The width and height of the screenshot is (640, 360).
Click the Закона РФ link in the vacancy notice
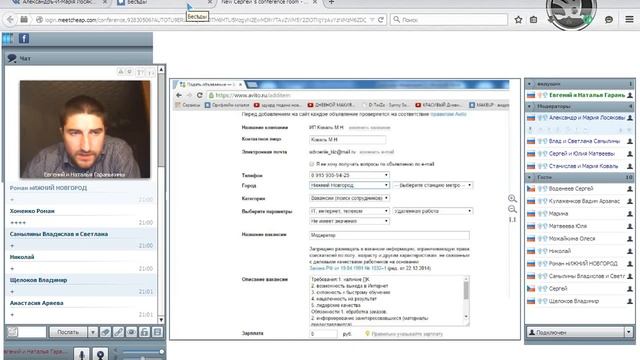pos(347,268)
